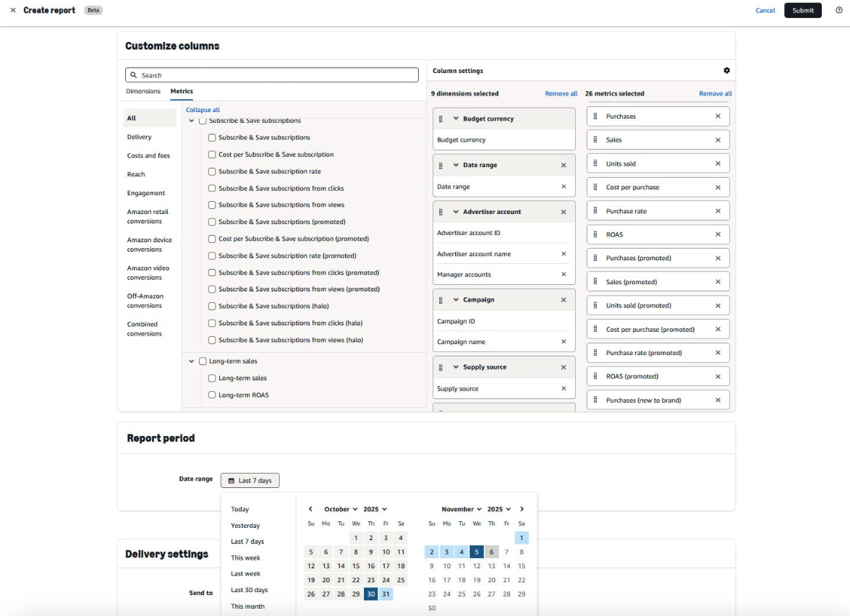Collapse the Long-term sales group
The width and height of the screenshot is (850, 616).
(x=192, y=362)
